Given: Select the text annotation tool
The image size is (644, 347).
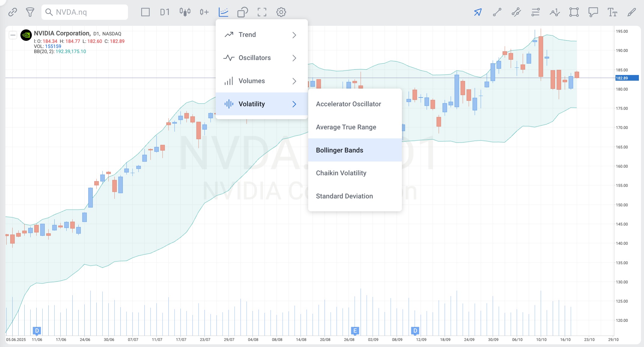Looking at the screenshot, I should [612, 12].
